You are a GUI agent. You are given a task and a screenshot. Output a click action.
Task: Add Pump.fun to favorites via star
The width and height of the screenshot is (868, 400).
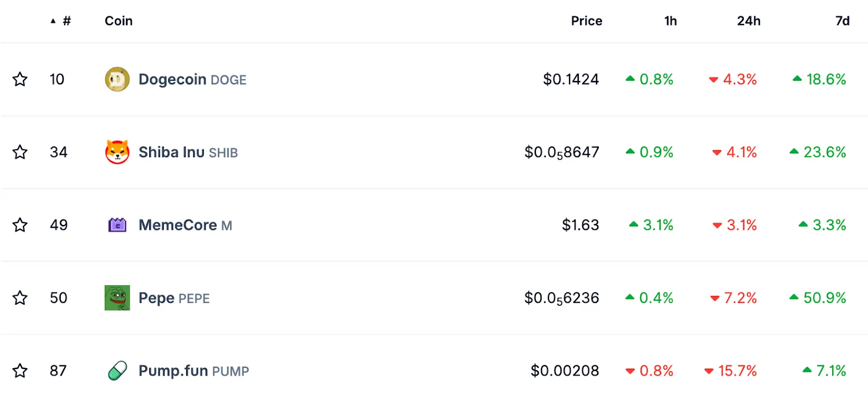click(20, 371)
